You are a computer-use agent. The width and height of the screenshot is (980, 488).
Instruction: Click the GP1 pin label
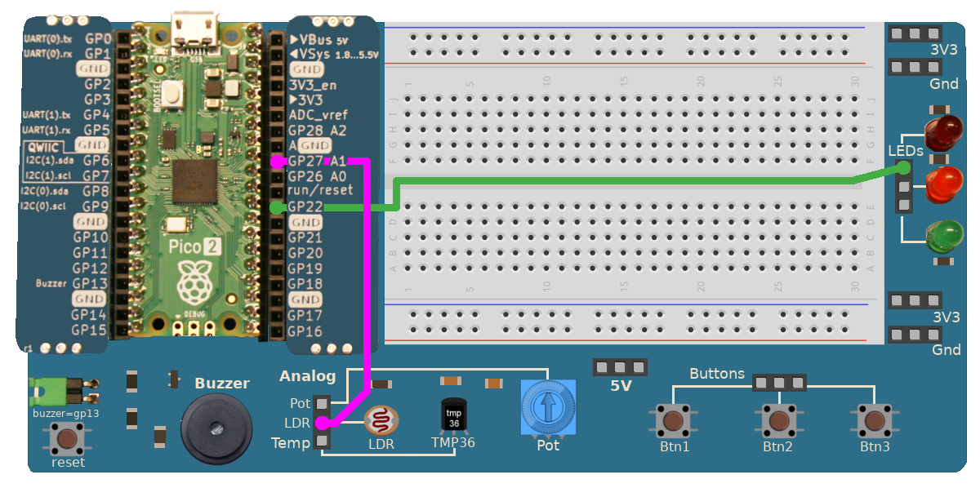pos(97,54)
